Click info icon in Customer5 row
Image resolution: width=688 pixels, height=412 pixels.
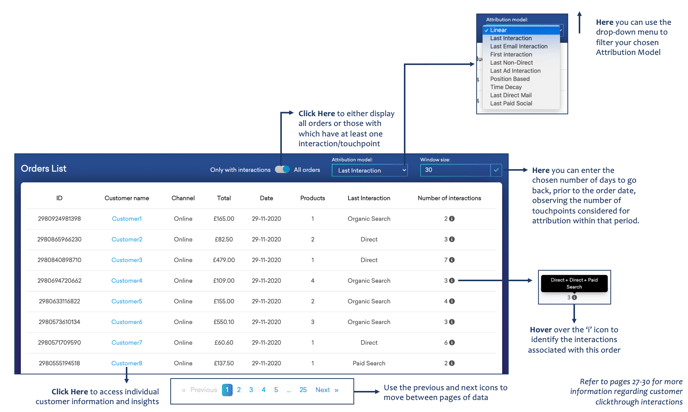click(x=452, y=301)
